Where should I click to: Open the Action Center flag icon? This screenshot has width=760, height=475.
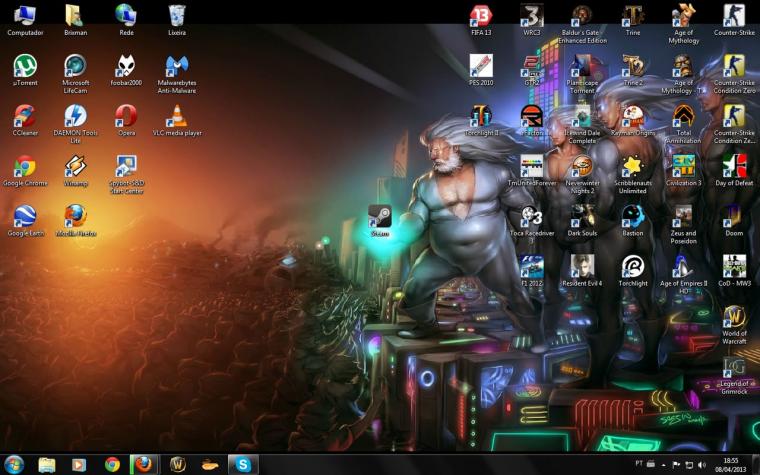point(676,465)
